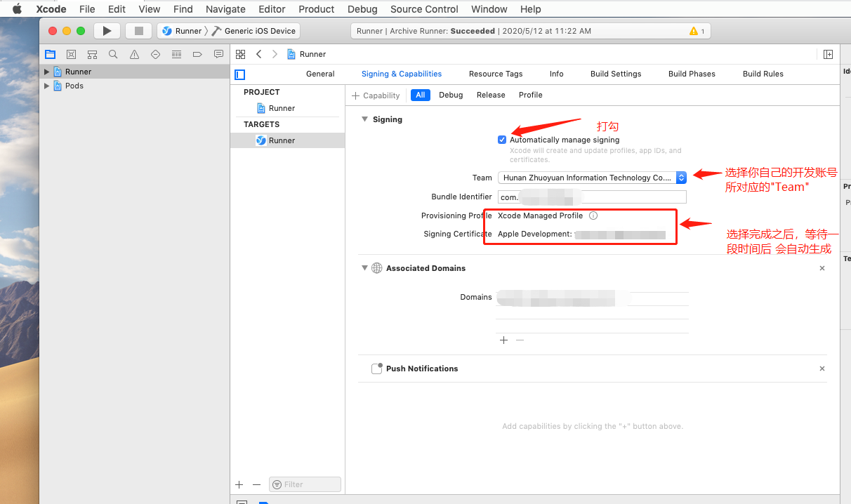This screenshot has width=851, height=504.
Task: Select Runner under PROJECT
Action: 282,108
